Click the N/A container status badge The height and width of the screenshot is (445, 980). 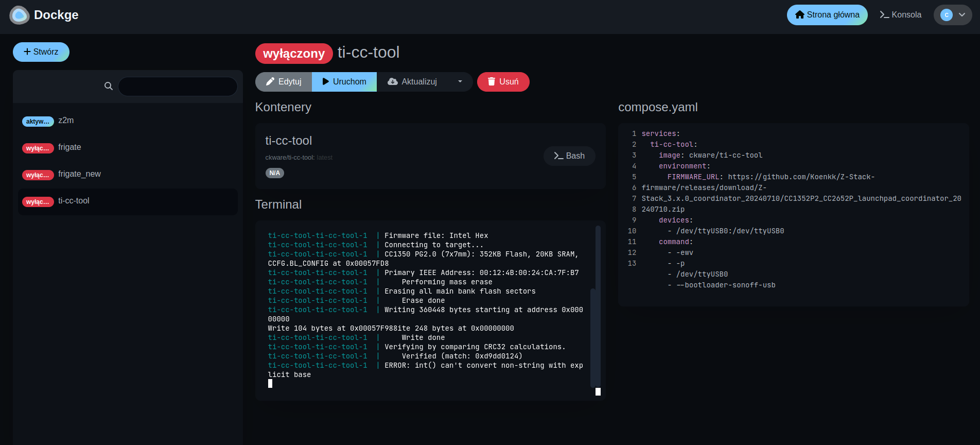pyautogui.click(x=275, y=173)
